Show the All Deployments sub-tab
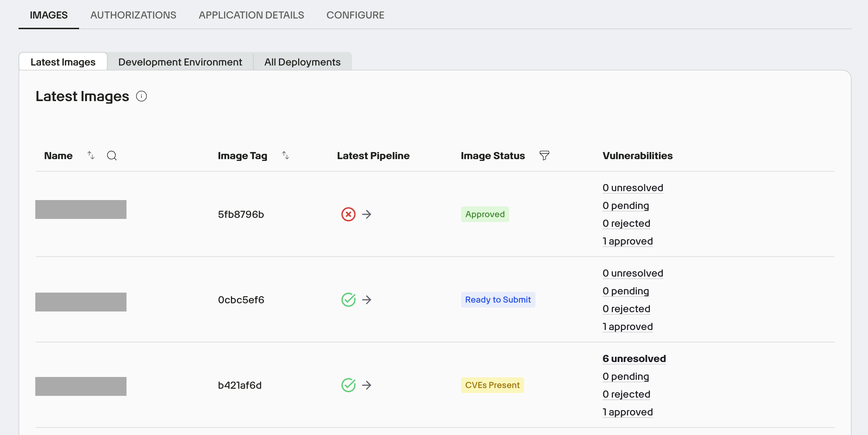 point(302,62)
